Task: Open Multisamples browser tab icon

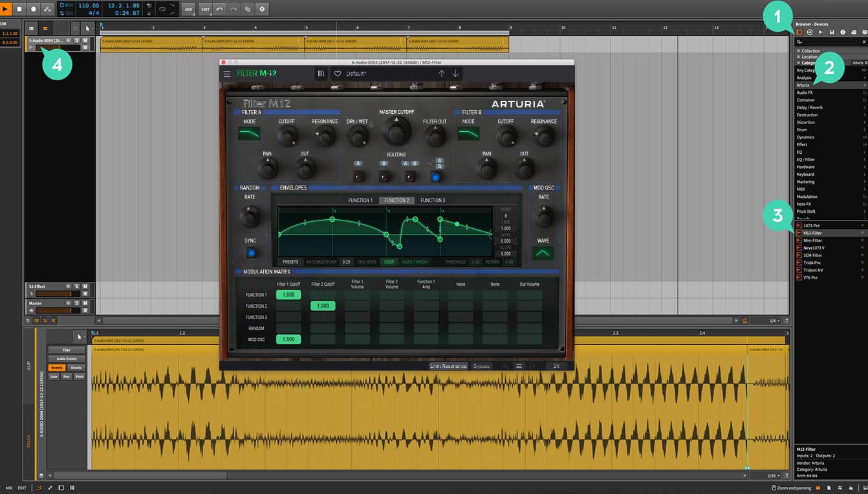Action: tap(832, 32)
